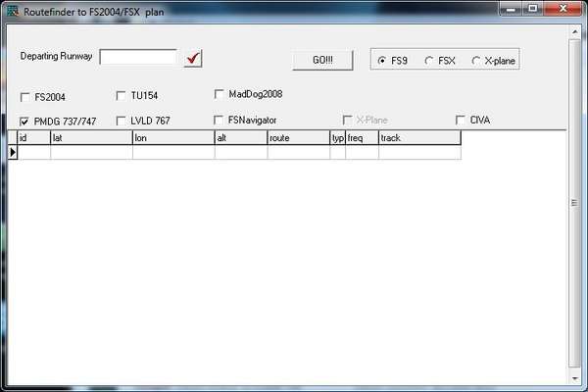
Task: Click the lat column header
Action: click(x=90, y=138)
